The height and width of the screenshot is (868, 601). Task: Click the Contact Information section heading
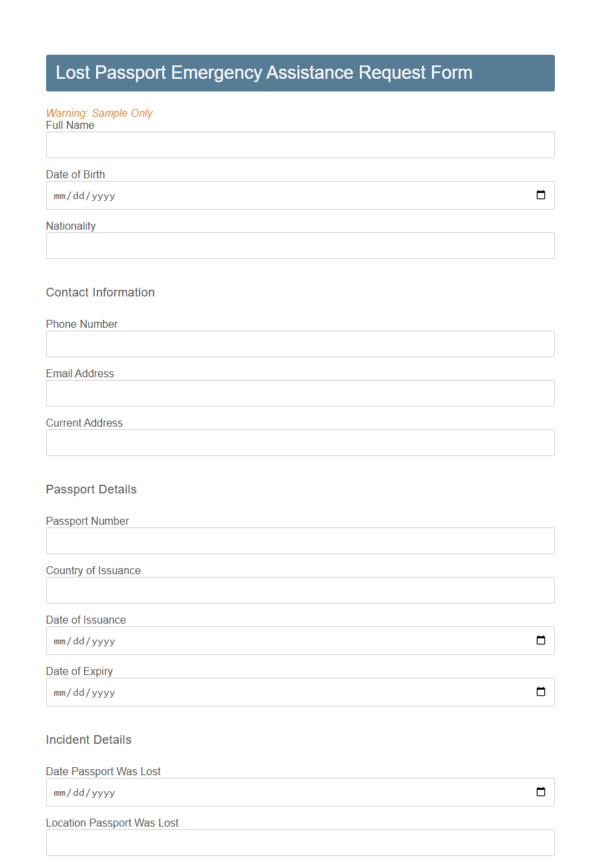click(100, 292)
